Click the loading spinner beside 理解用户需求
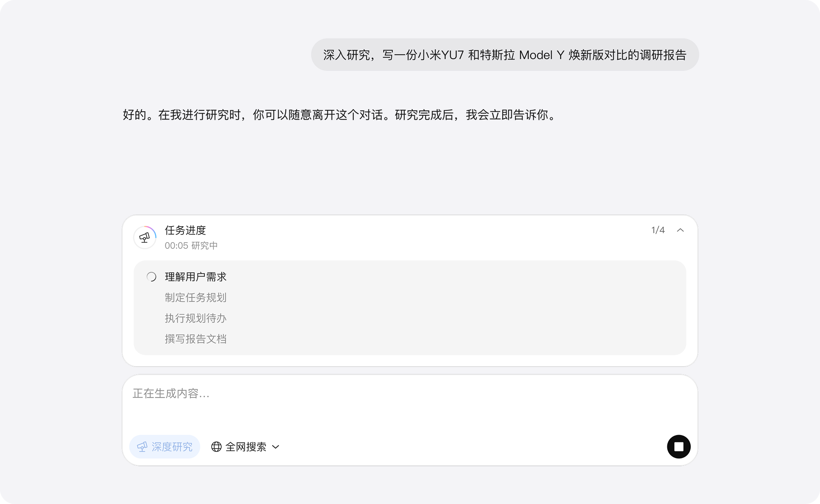The width and height of the screenshot is (820, 504). click(151, 277)
